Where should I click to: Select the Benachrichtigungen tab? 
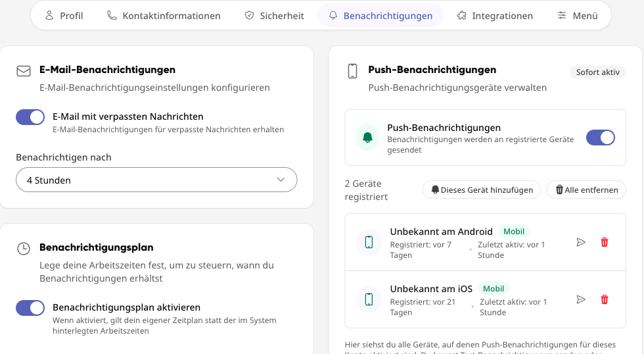coord(380,16)
